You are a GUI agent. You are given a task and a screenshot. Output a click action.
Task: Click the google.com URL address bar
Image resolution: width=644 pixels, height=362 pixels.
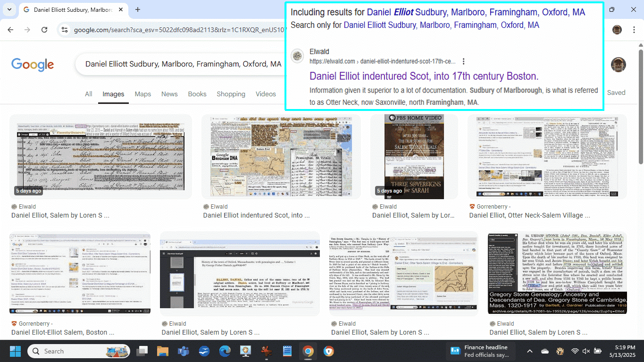179,30
